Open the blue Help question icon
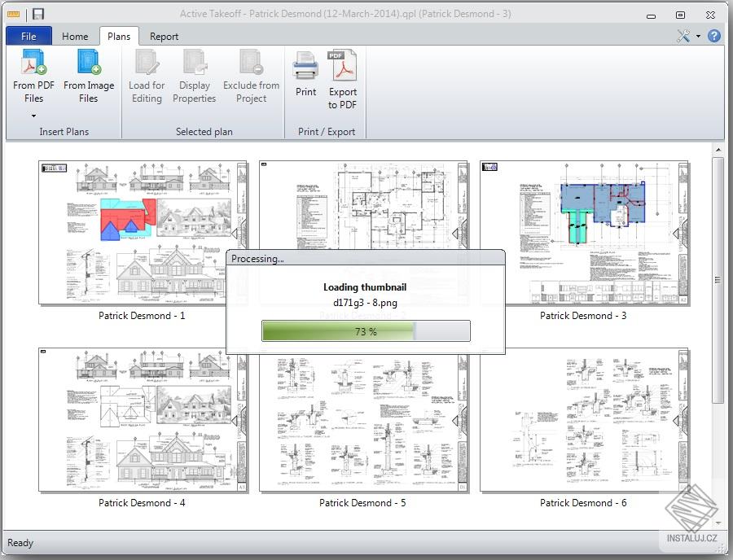The width and height of the screenshot is (733, 560). (x=713, y=36)
